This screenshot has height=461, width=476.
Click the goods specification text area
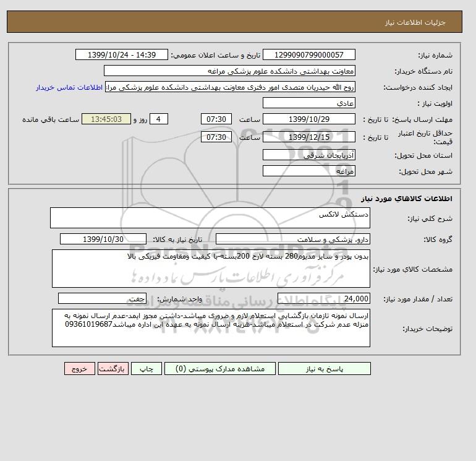tap(211, 269)
